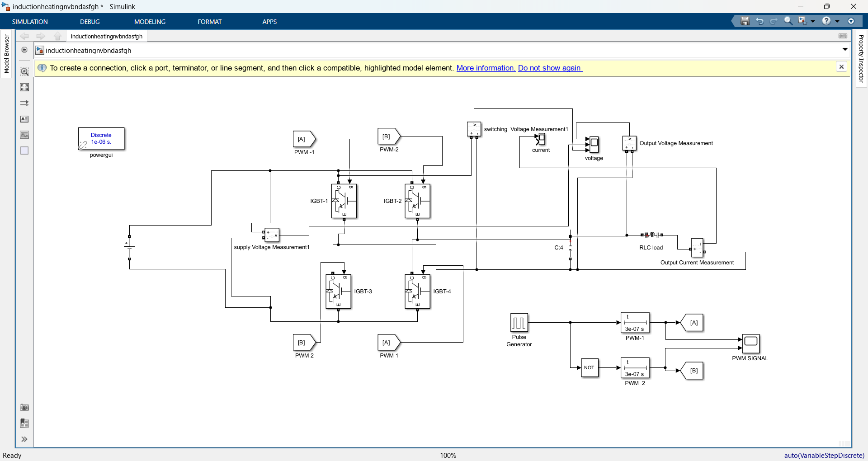The image size is (868, 461).
Task: Insert an image with the image icon
Action: [24, 135]
